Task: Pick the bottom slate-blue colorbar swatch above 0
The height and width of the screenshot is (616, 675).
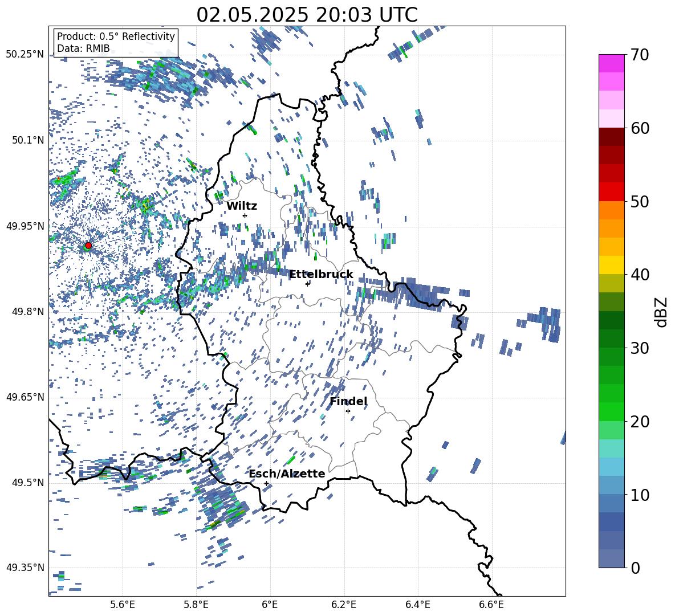Action: click(x=611, y=558)
